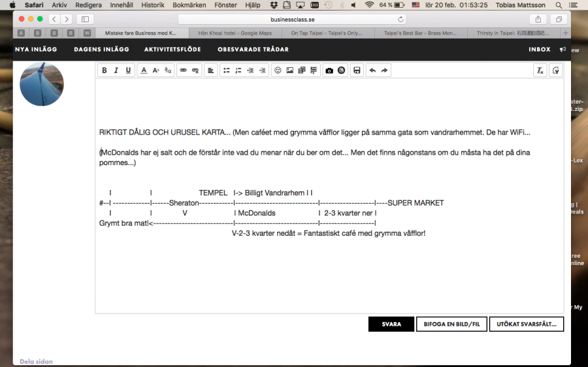
Task: Click the camera icon in toolbar
Action: pos(329,71)
